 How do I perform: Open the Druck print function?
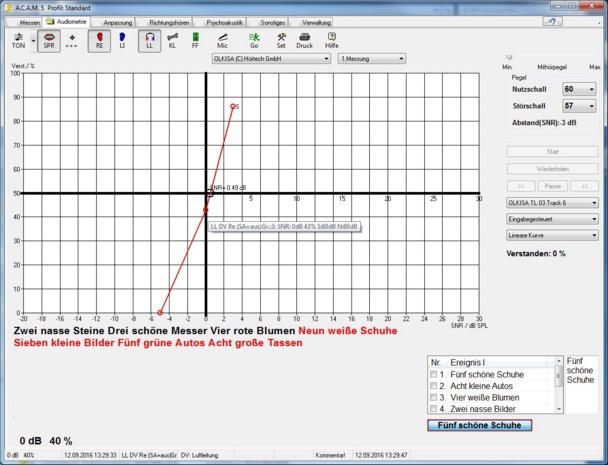pos(304,40)
